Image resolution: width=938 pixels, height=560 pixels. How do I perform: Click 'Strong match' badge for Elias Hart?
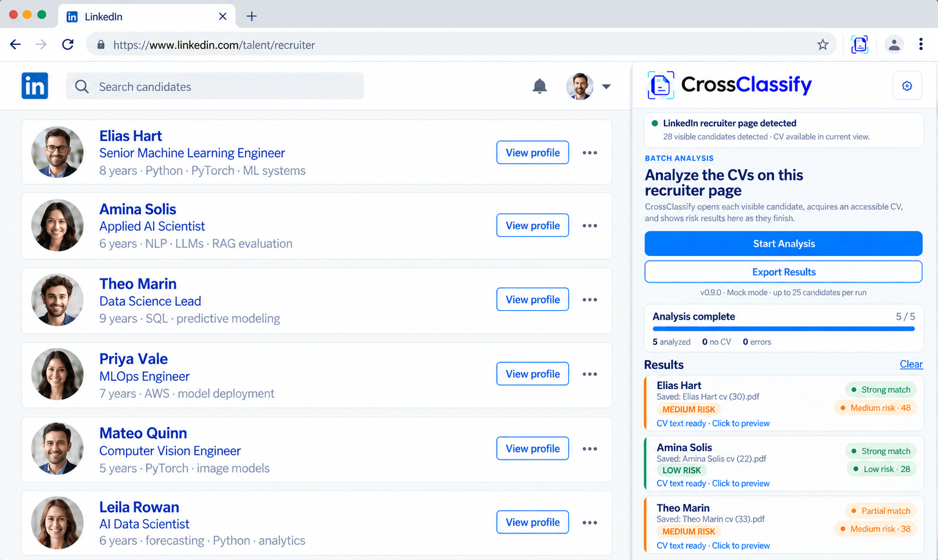881,390
